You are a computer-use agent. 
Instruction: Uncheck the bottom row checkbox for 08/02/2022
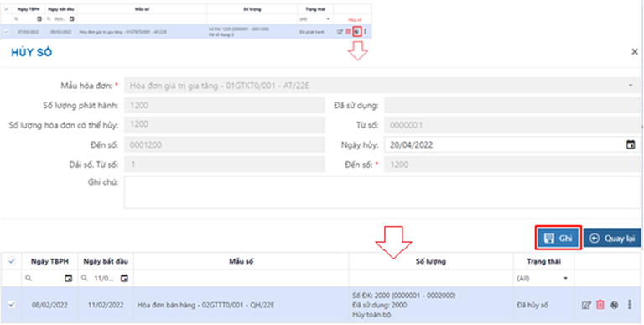click(x=12, y=305)
